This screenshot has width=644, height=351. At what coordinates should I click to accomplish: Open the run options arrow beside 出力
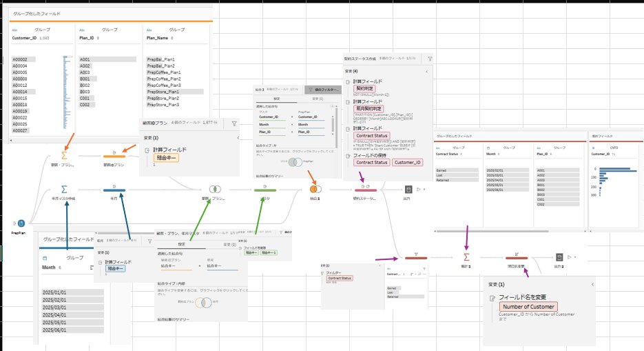click(424, 190)
